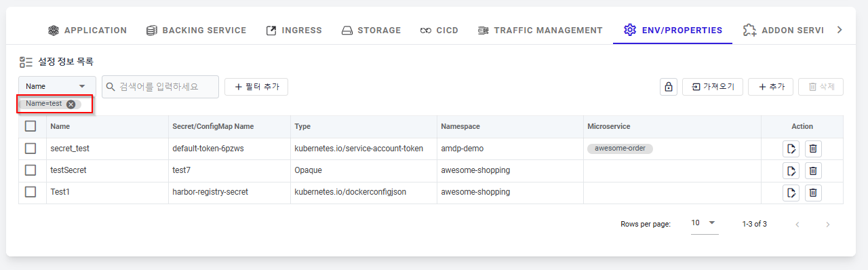Screen dimensions: 868x270
Task: Focus the 검색어를 입력하세요 search field
Action: (161, 87)
